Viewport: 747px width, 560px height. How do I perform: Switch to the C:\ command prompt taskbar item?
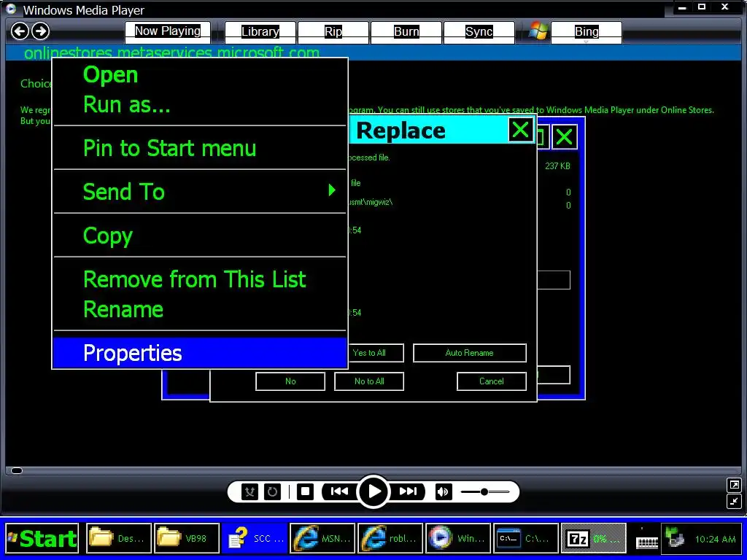coord(526,539)
